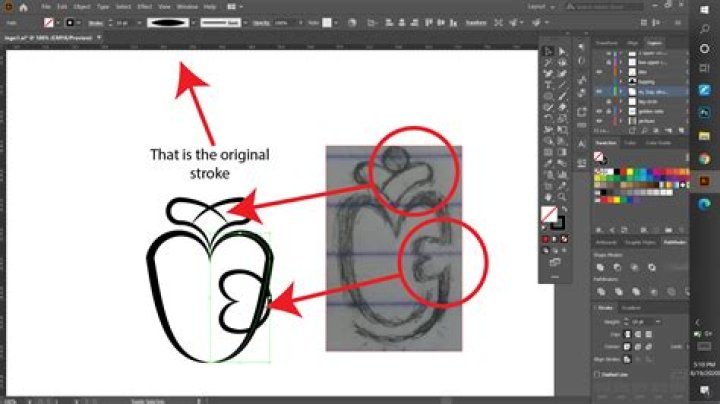Screen dimensions: 720x404
Task: Switch to the Transform panel tab
Action: pyautogui.click(x=606, y=43)
